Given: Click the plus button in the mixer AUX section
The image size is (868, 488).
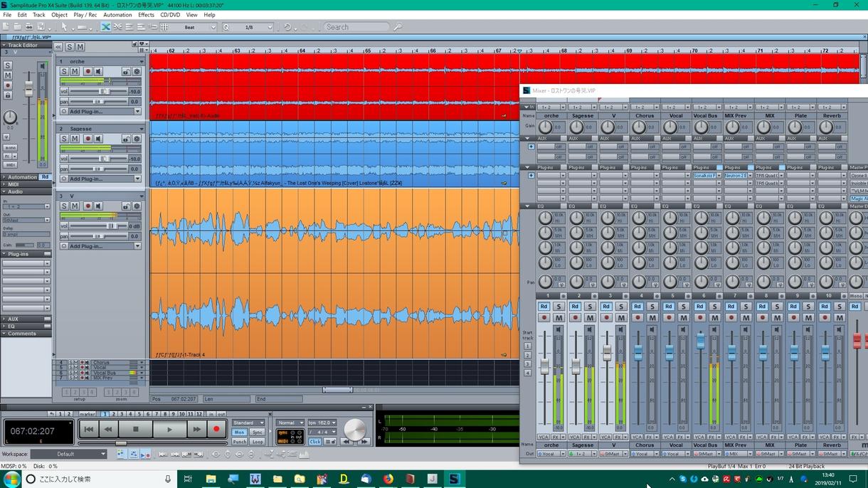Looking at the screenshot, I should [x=531, y=147].
